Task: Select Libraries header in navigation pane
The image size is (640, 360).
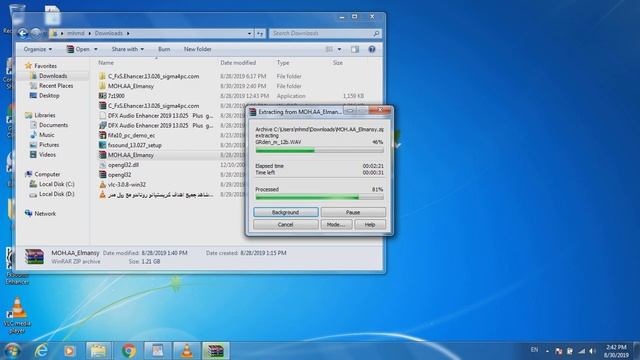Action: coord(44,115)
